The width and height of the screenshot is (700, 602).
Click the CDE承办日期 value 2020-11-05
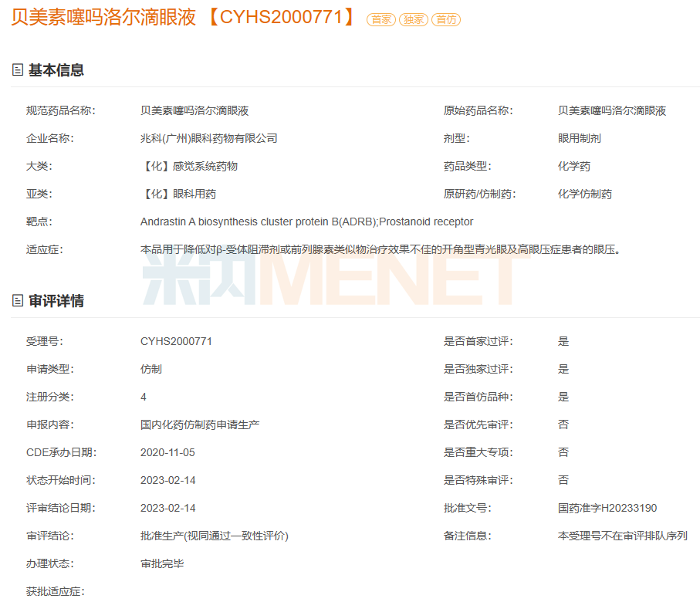167,452
